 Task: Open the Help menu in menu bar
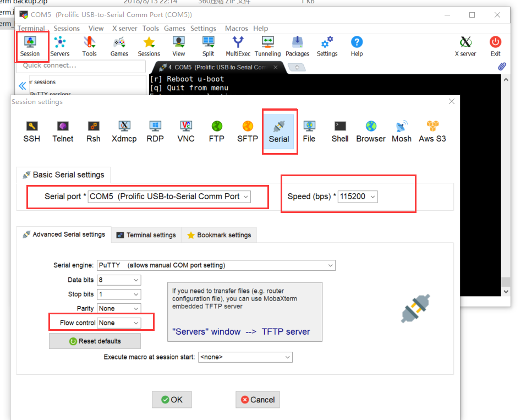[x=260, y=29]
